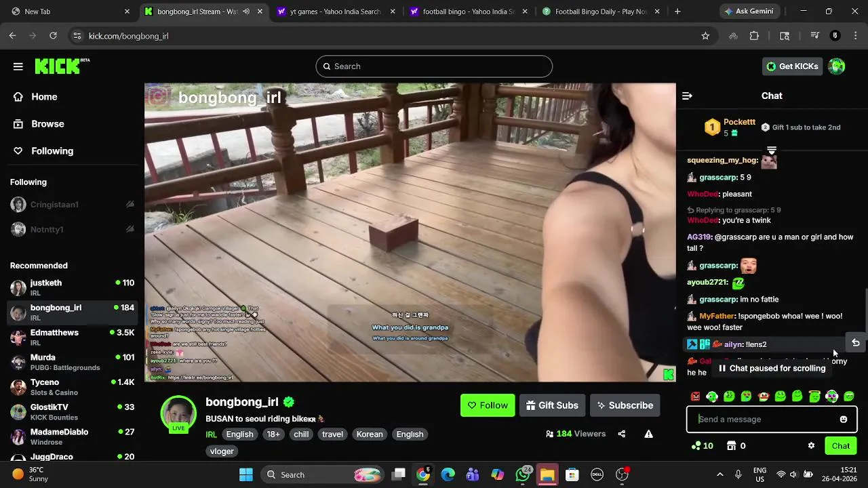This screenshot has height=488, width=868.
Task: Switch to Football Bingo Daily tab
Action: [x=600, y=12]
